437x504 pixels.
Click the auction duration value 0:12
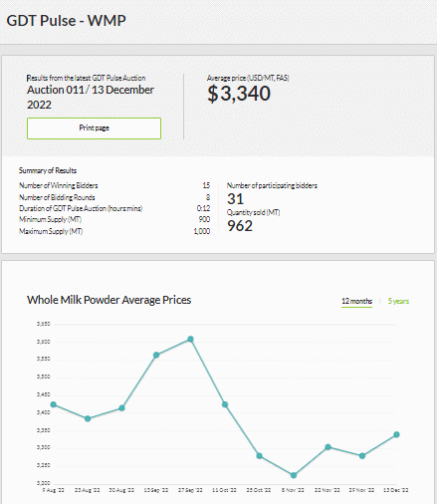tap(203, 208)
